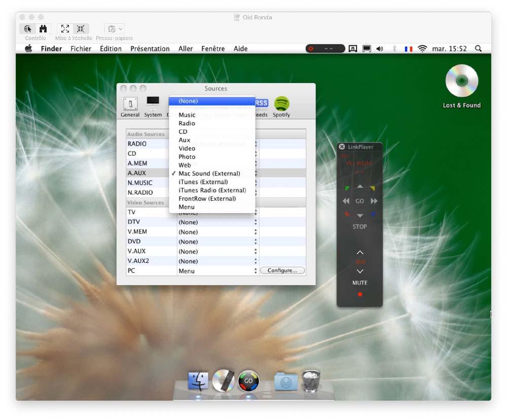The height and width of the screenshot is (420, 507).
Task: Choose Video in the source popup menu
Action: 212,149
